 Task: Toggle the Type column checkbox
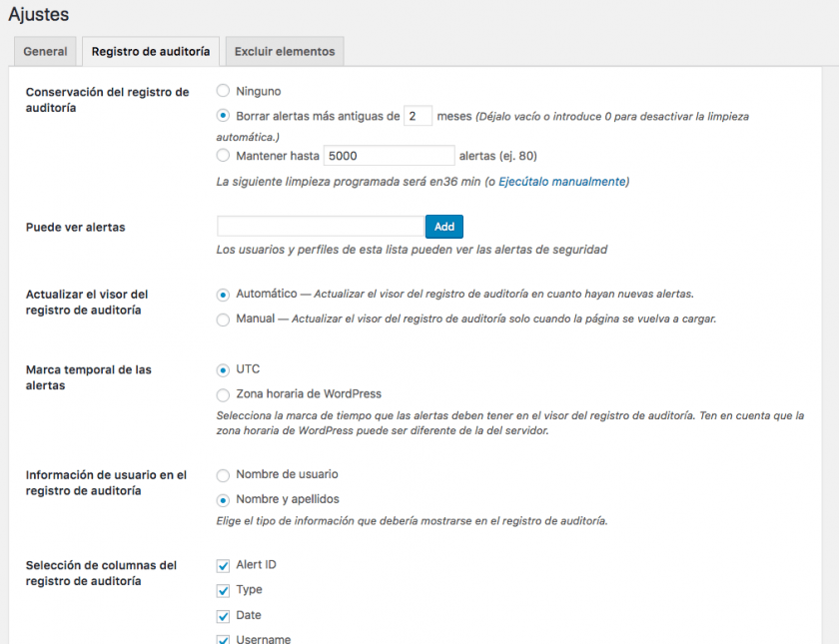tap(224, 590)
